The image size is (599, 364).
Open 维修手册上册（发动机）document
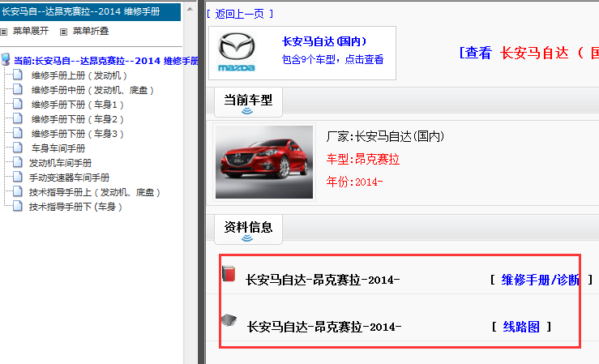tap(79, 75)
